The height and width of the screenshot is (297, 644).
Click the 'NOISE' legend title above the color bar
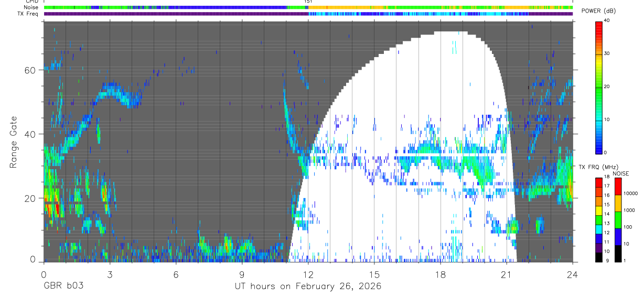[x=621, y=173]
